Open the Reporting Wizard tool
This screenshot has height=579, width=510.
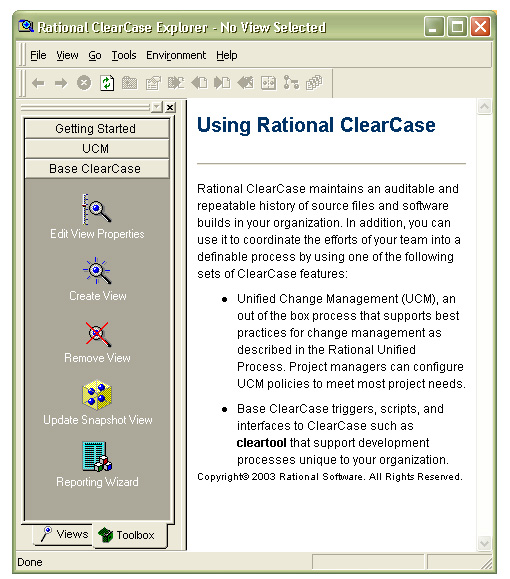point(97,465)
